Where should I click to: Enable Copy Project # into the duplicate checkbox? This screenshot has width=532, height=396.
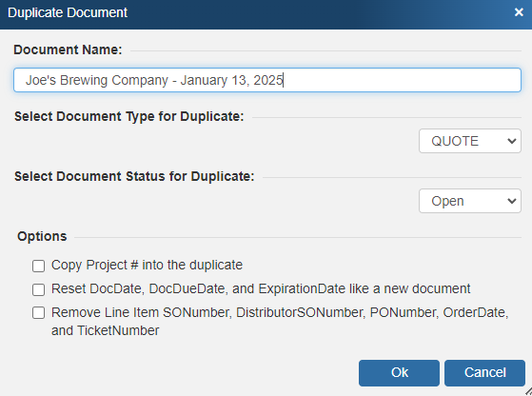(x=38, y=266)
